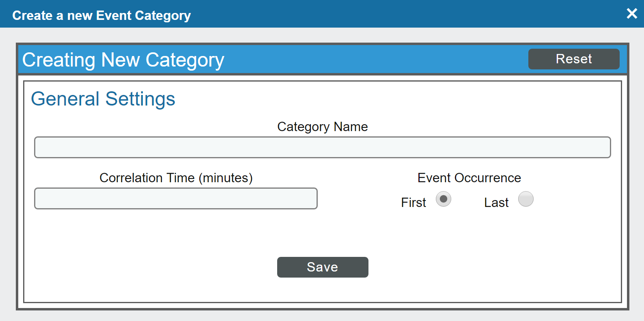The width and height of the screenshot is (644, 321).
Task: Activate Save under General Settings
Action: 322,267
